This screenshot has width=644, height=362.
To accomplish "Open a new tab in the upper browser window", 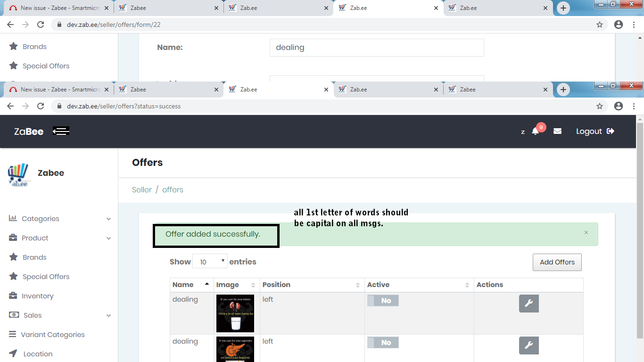I will [563, 8].
